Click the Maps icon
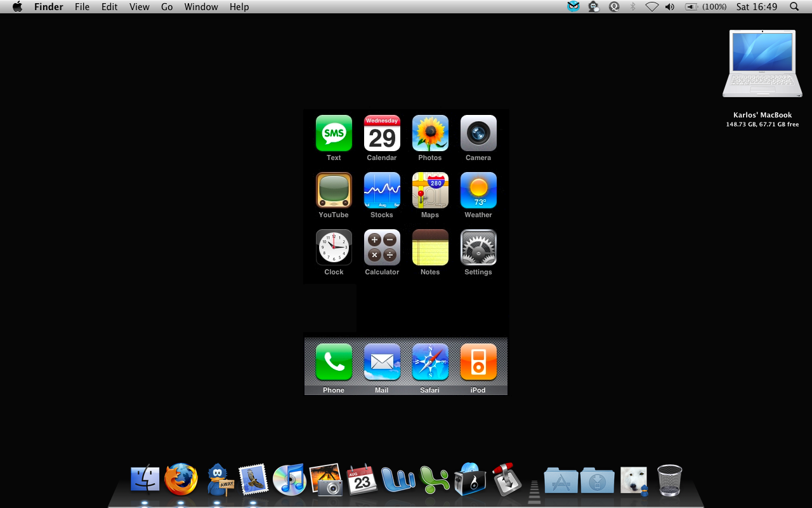Viewport: 812px width, 508px height. click(430, 190)
